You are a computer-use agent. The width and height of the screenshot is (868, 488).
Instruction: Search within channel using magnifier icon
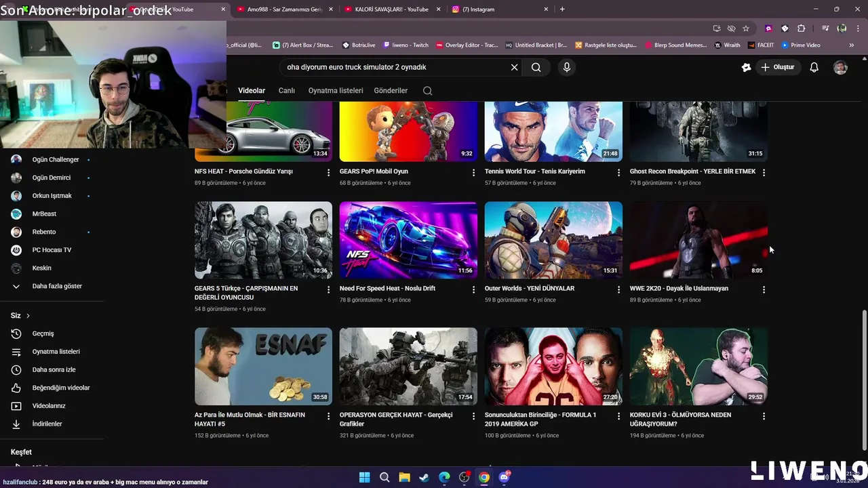427,91
